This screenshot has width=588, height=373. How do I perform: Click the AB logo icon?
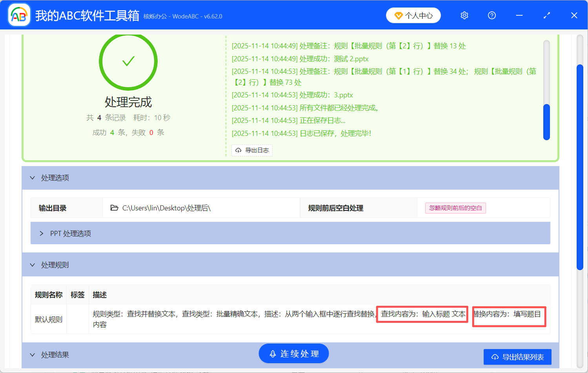18,15
